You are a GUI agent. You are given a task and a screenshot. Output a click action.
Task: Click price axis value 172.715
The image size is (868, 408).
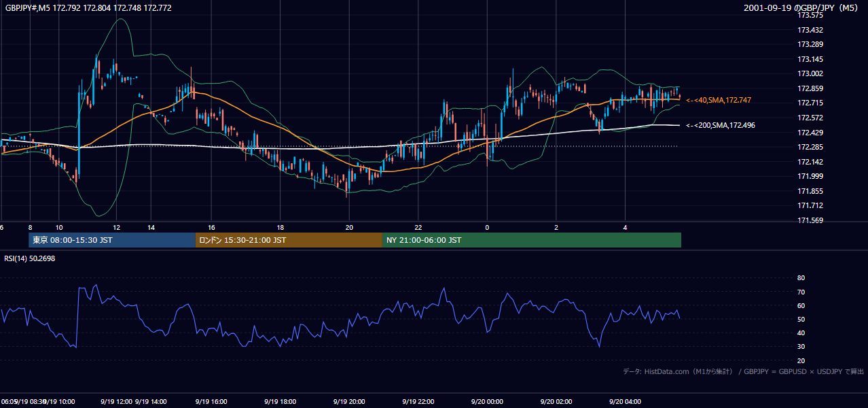click(811, 103)
